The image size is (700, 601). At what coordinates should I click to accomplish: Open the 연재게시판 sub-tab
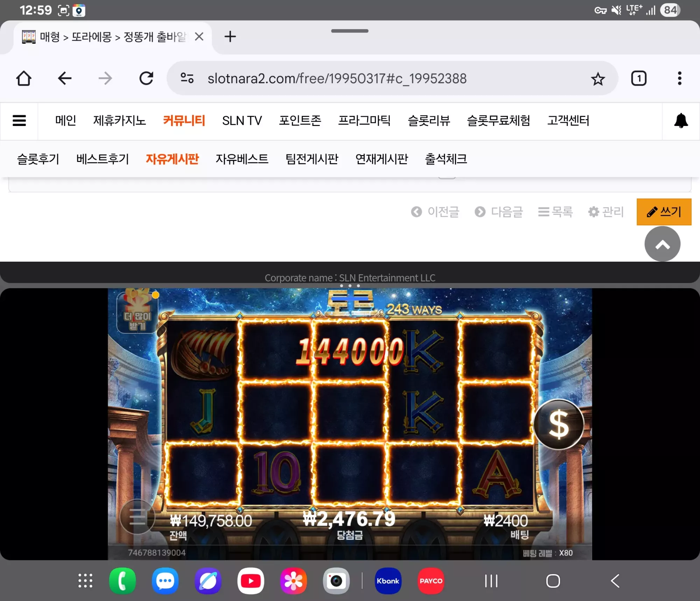click(381, 159)
